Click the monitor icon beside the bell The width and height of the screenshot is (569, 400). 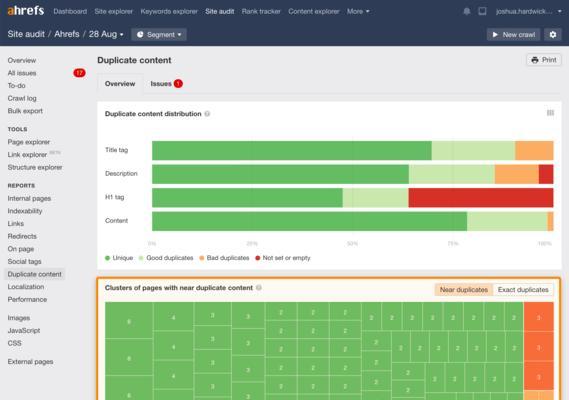pyautogui.click(x=482, y=11)
